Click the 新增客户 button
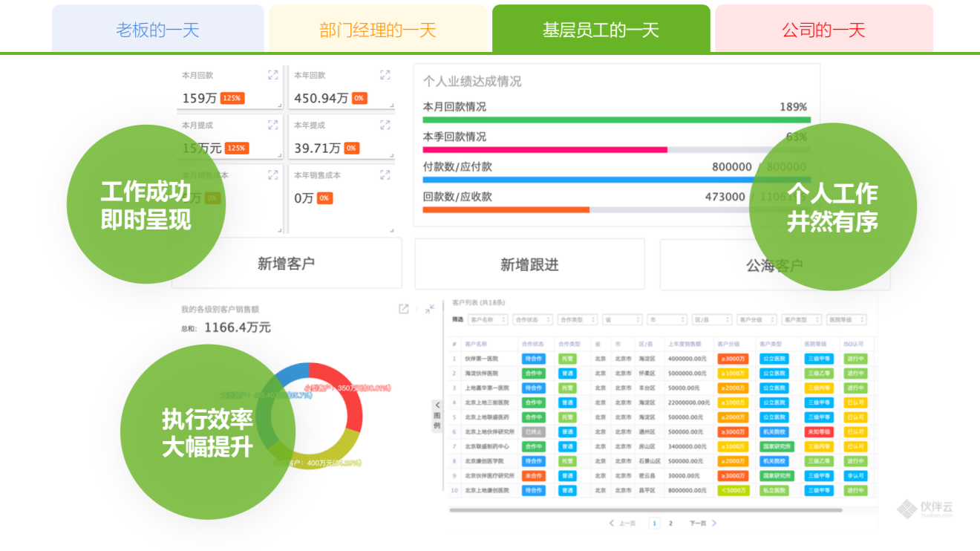 click(x=287, y=264)
